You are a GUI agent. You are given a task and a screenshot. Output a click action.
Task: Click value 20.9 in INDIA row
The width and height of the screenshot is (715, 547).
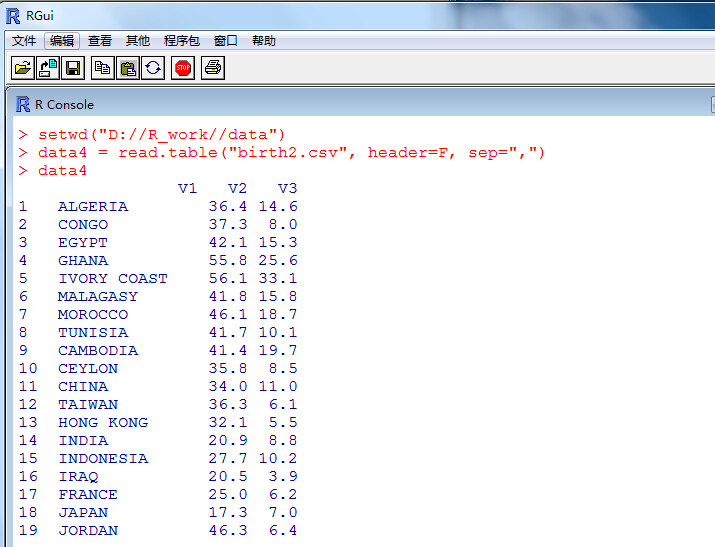coord(228,440)
